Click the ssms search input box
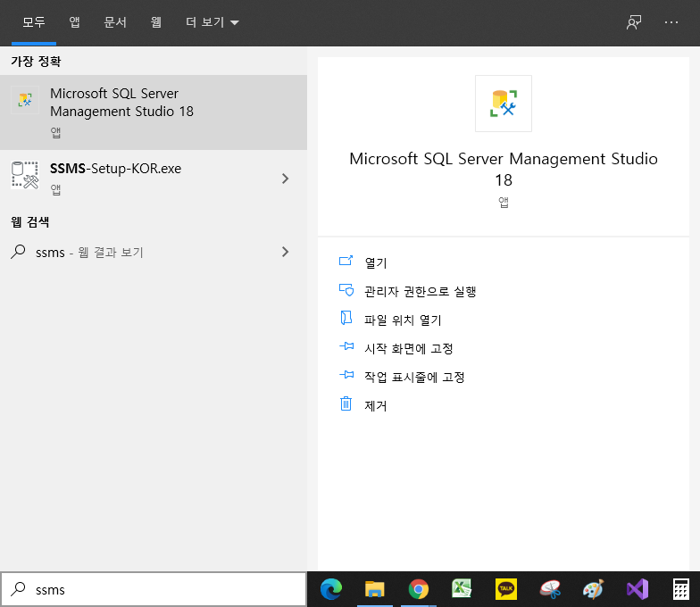The image size is (700, 607). (x=154, y=589)
